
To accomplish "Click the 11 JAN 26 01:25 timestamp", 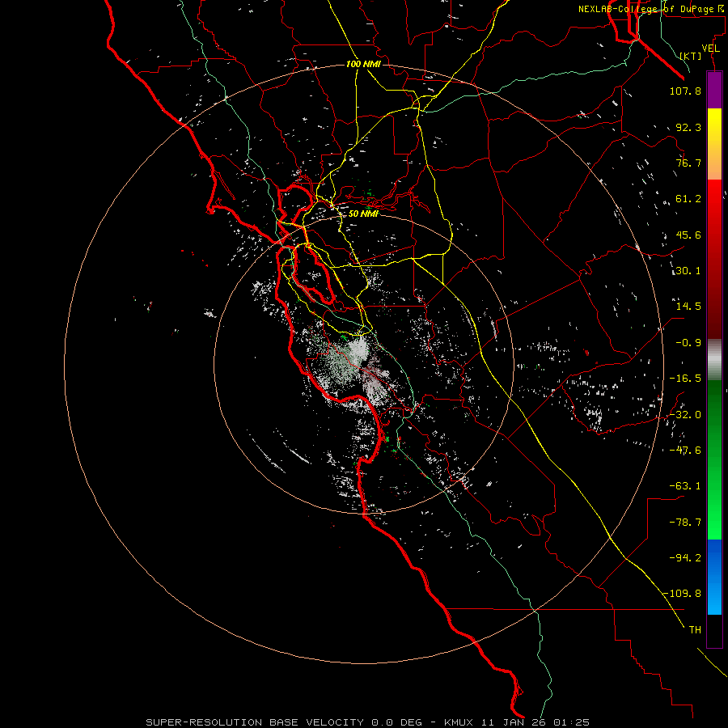I will click(x=535, y=722).
